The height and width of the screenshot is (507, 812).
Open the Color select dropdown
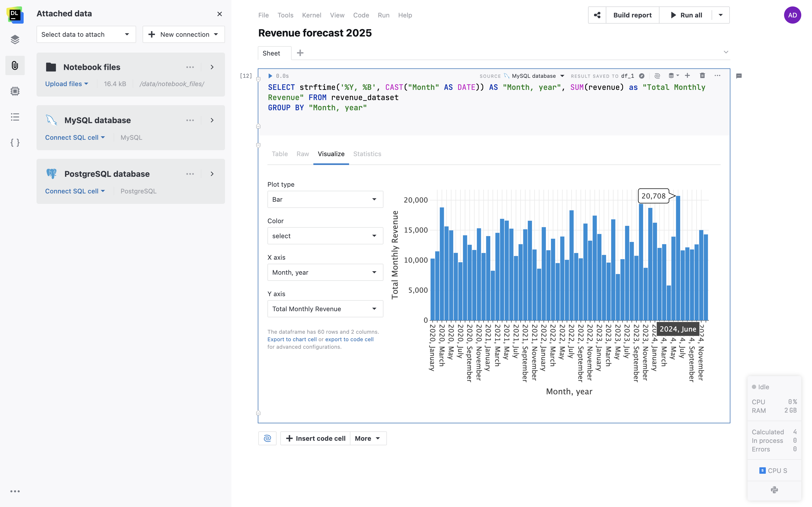tap(325, 236)
